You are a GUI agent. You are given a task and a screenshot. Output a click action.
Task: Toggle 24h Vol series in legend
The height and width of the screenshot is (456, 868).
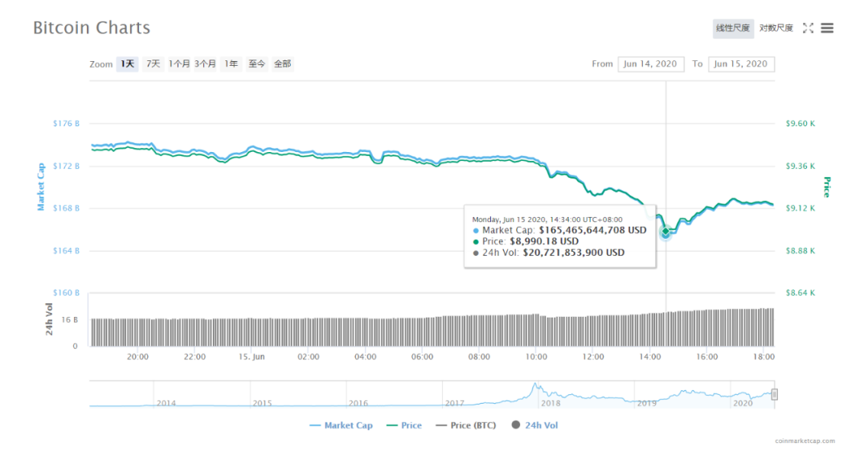coord(534,425)
